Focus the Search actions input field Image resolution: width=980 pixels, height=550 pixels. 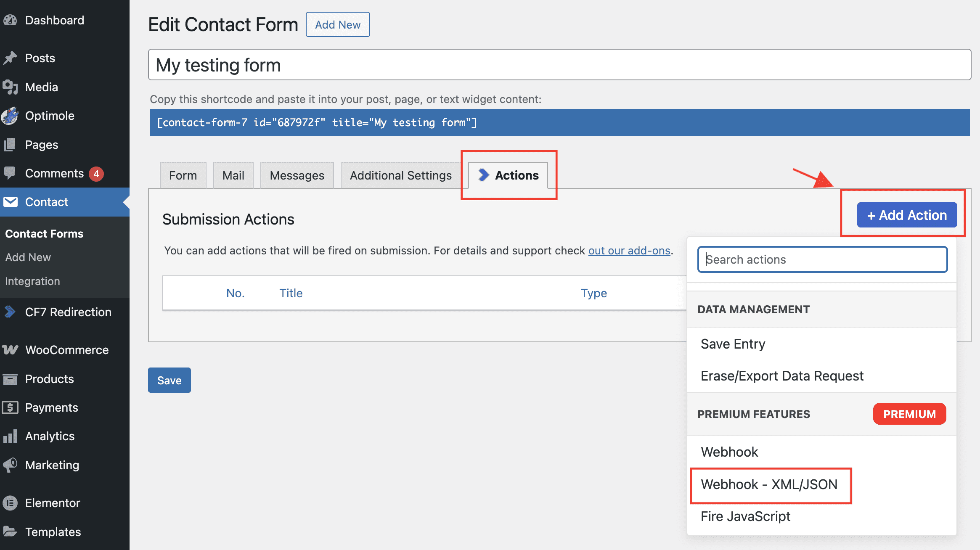pos(822,259)
